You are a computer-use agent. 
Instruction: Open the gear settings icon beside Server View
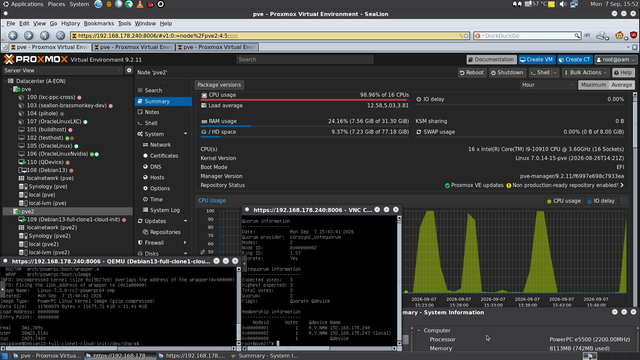click(x=129, y=70)
